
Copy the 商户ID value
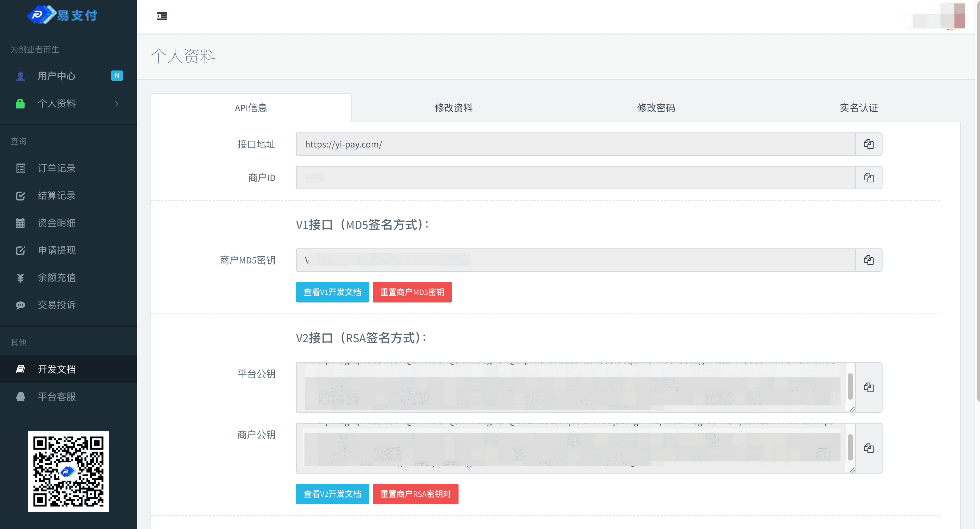[869, 178]
